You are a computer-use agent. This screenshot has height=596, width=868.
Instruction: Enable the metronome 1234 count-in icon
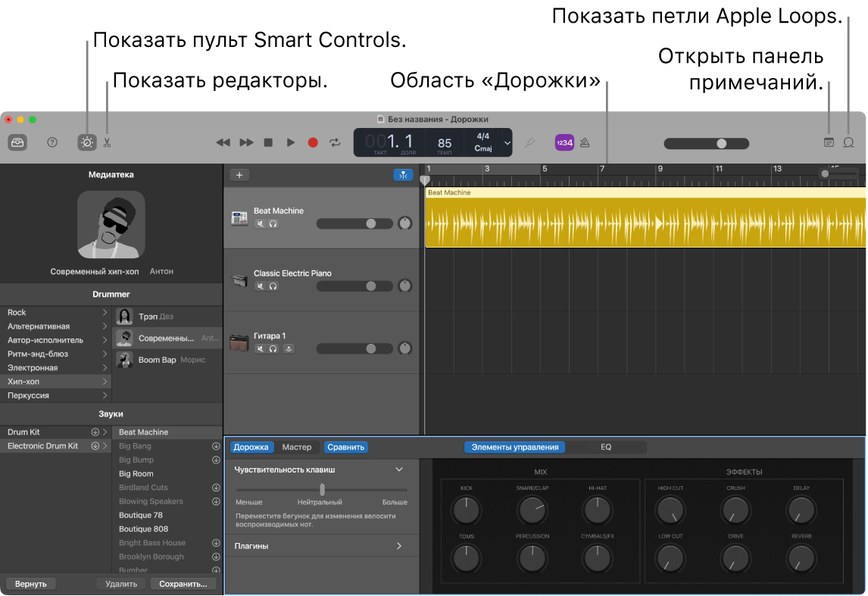[x=564, y=142]
